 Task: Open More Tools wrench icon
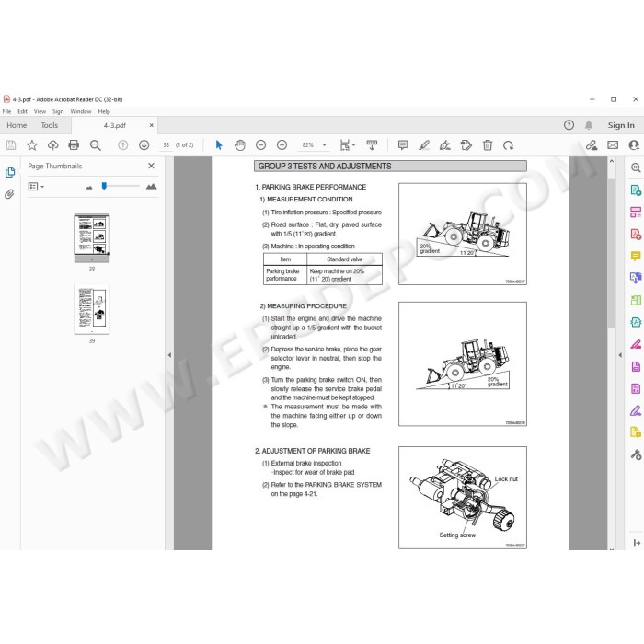pyautogui.click(x=636, y=454)
